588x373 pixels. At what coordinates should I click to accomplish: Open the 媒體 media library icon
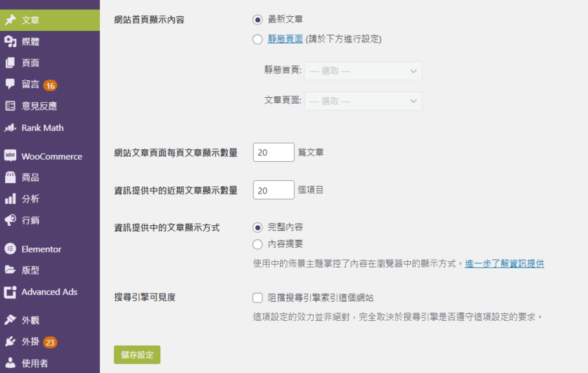click(x=10, y=42)
